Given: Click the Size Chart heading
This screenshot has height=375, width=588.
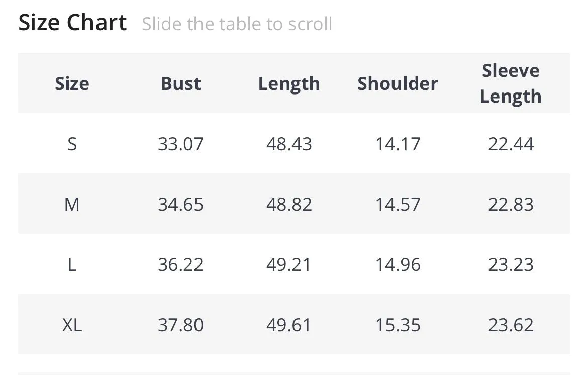Looking at the screenshot, I should point(72,23).
